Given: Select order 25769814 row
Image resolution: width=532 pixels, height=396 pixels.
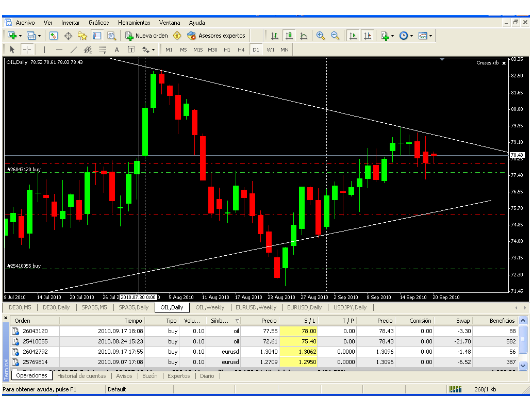Looking at the screenshot, I should tap(264, 362).
